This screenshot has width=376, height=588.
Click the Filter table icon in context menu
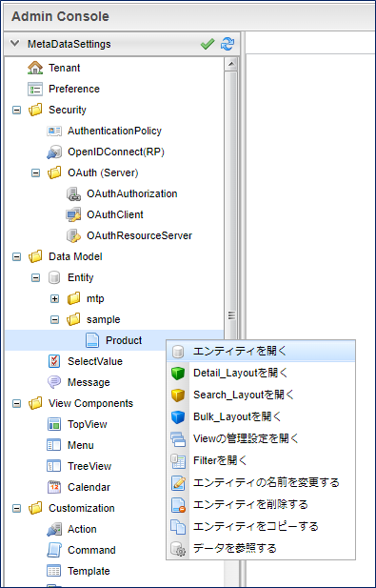(178, 461)
